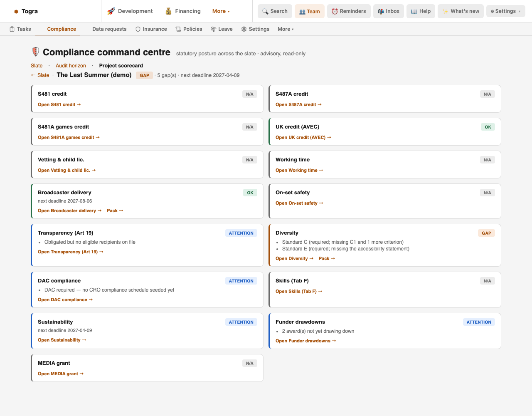Open the Leave palm tree tab
The height and width of the screenshot is (416, 532).
pos(222,29)
